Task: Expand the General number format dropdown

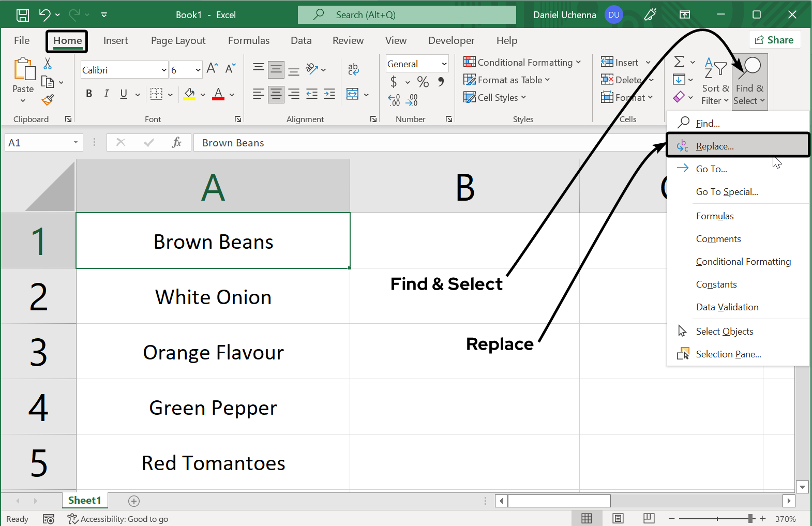Action: 444,64
